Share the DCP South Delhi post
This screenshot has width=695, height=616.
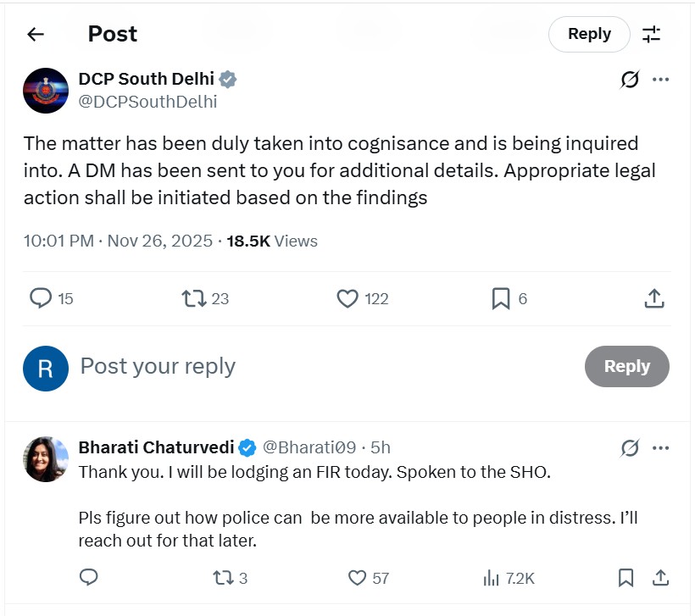coord(653,298)
